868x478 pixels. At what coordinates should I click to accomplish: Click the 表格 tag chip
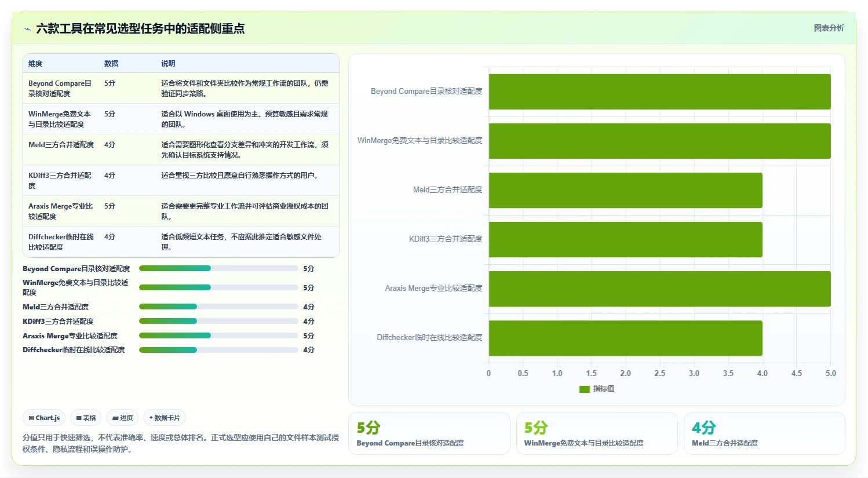pos(86,418)
